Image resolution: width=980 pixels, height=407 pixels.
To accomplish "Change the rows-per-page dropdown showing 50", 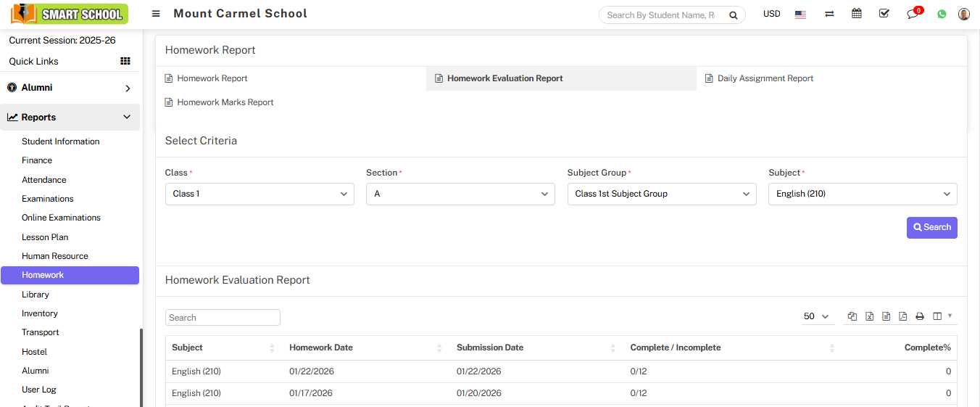I will (x=816, y=316).
